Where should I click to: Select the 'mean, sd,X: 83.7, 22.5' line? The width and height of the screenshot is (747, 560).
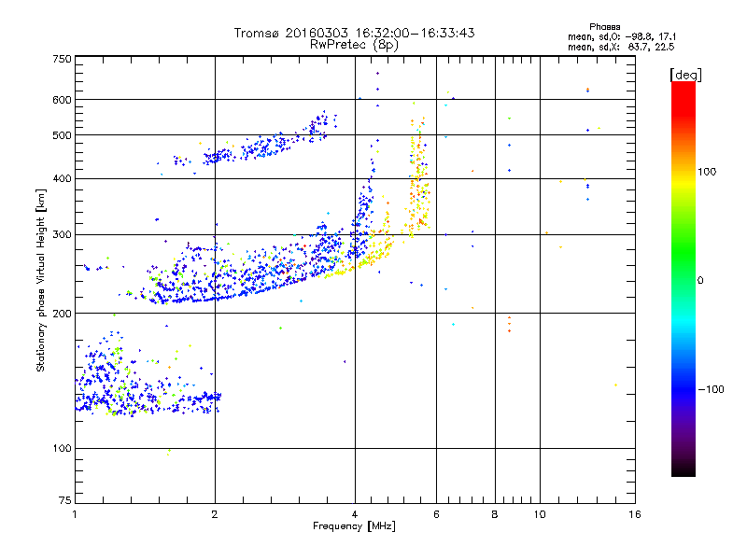pos(621,47)
